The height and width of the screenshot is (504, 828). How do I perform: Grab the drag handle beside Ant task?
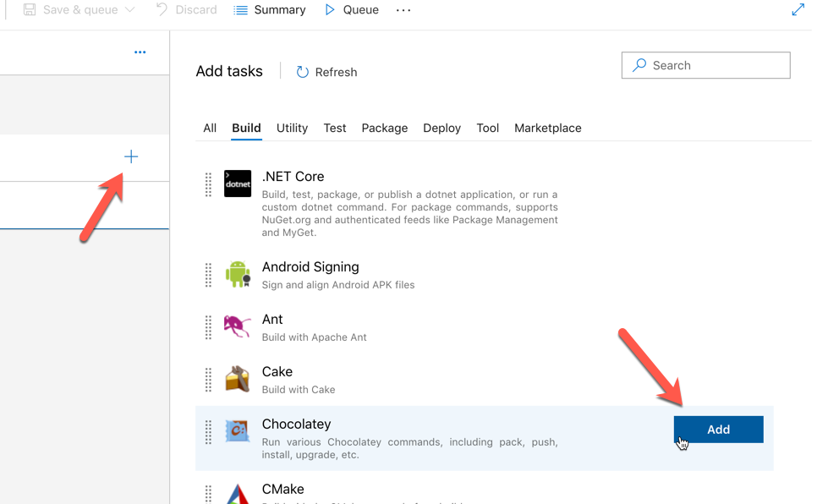click(208, 327)
